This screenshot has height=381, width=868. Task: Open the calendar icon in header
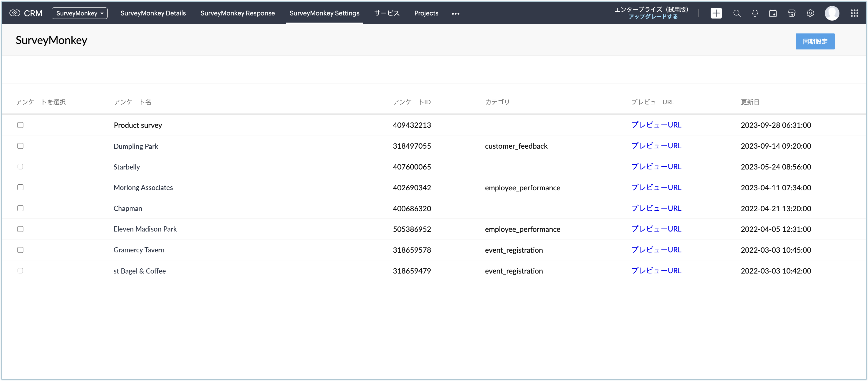[x=773, y=13]
